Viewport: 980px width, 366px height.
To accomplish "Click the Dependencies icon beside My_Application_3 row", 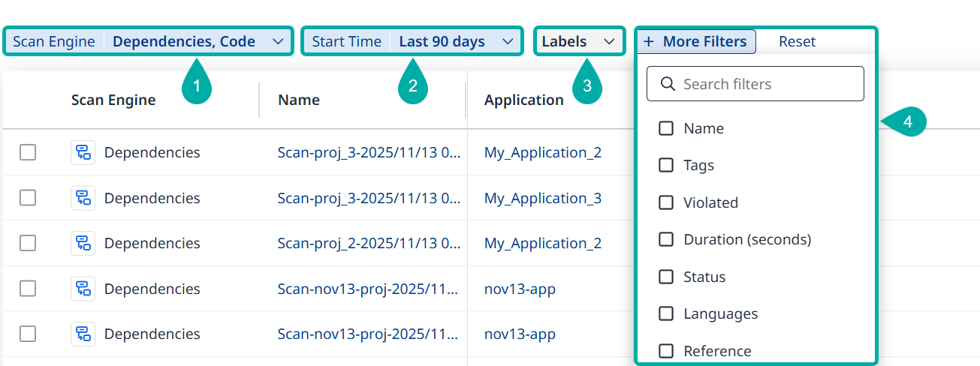I will point(83,198).
